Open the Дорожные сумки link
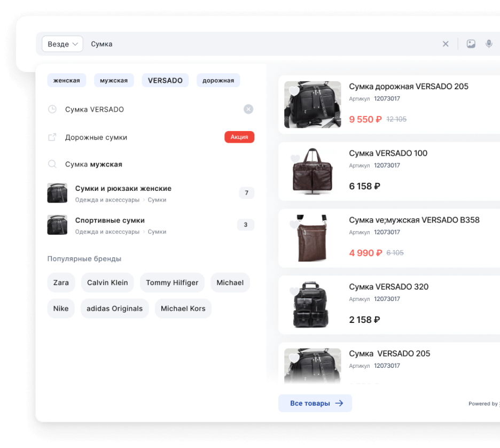 tap(96, 137)
